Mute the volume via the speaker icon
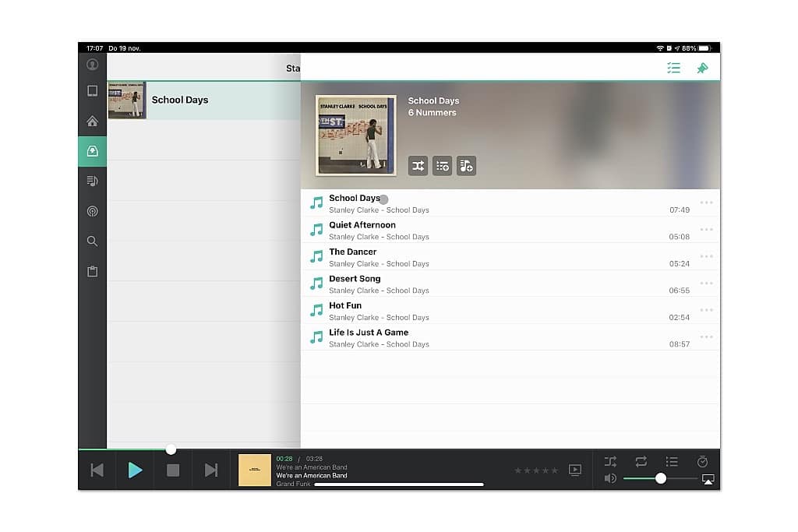798x532 pixels. tap(610, 478)
